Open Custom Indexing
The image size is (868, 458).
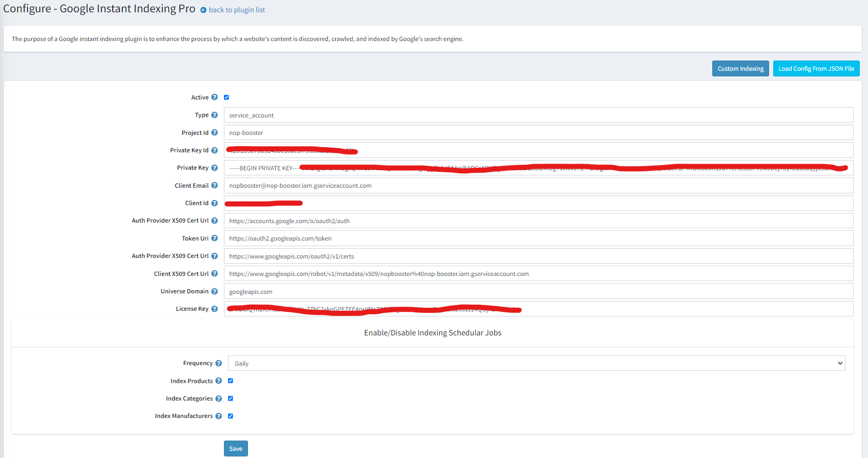[x=740, y=69]
